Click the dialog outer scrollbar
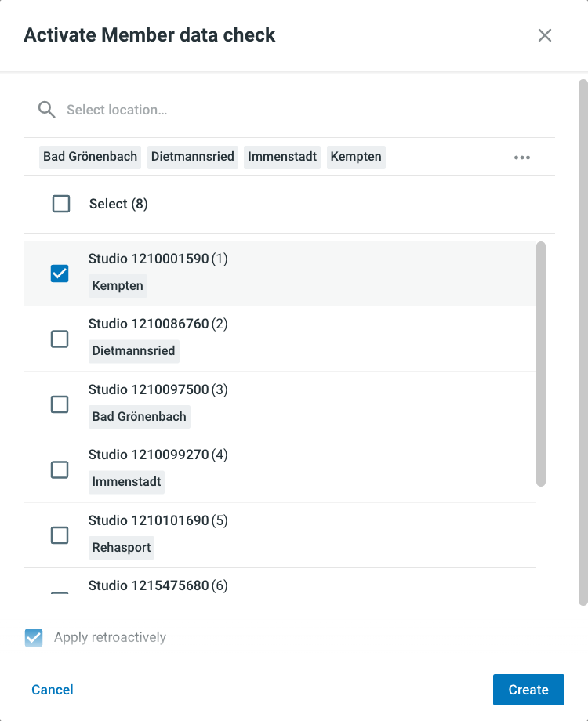 583,342
